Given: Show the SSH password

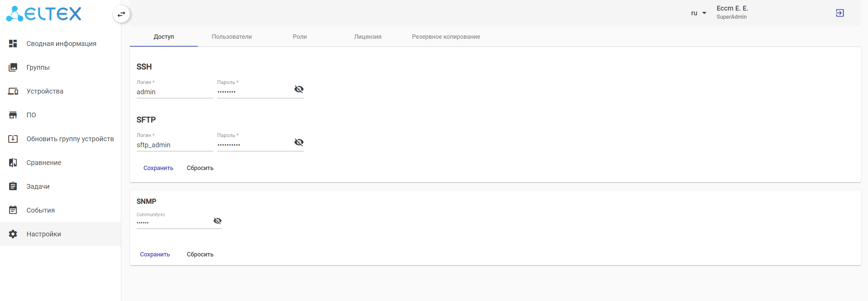Looking at the screenshot, I should (299, 89).
